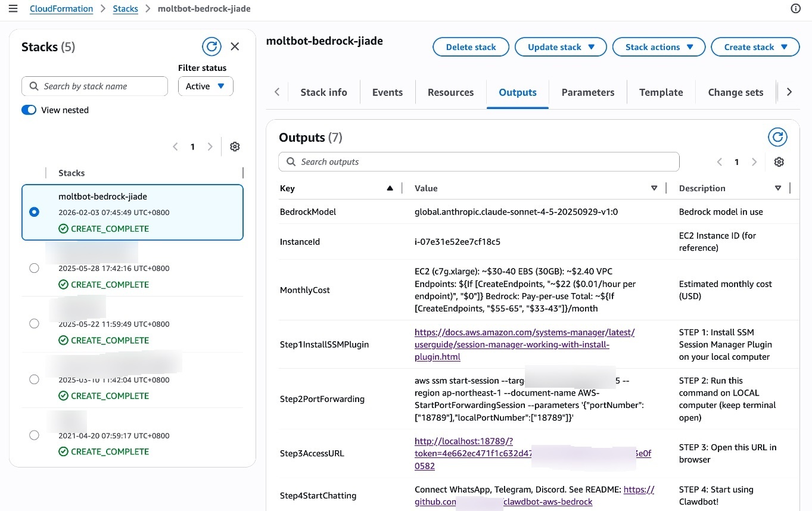
Task: Go to previous page of Stacks list
Action: tap(175, 147)
